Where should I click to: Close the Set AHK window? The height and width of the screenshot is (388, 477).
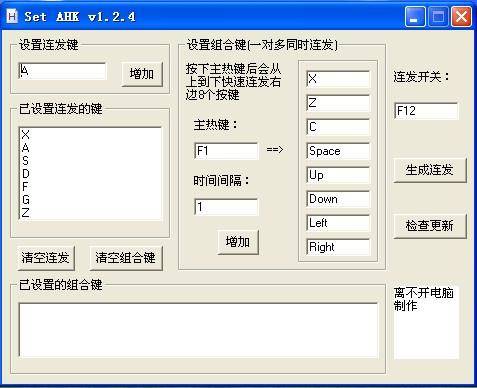tap(461, 16)
